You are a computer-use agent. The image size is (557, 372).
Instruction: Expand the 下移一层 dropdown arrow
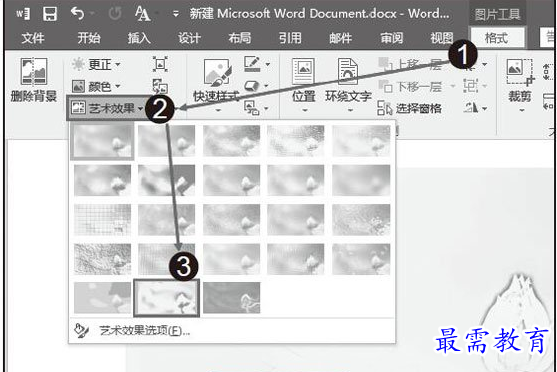452,86
